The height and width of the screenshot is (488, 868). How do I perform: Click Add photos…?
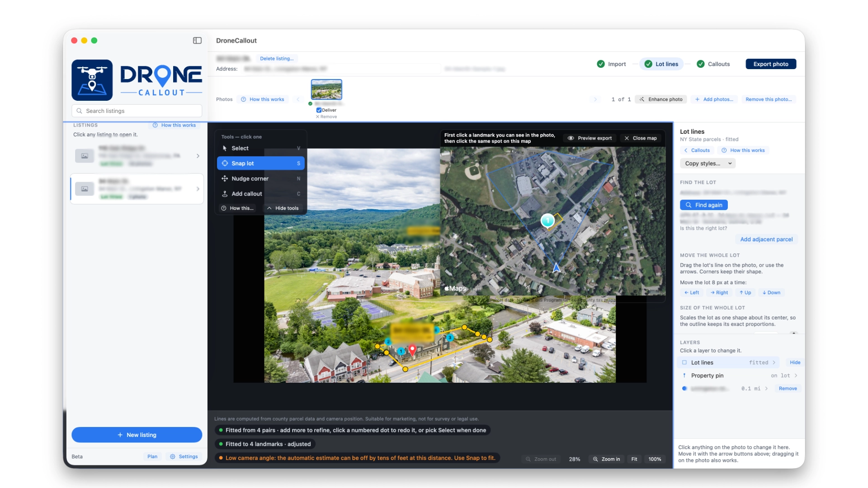pyautogui.click(x=714, y=99)
